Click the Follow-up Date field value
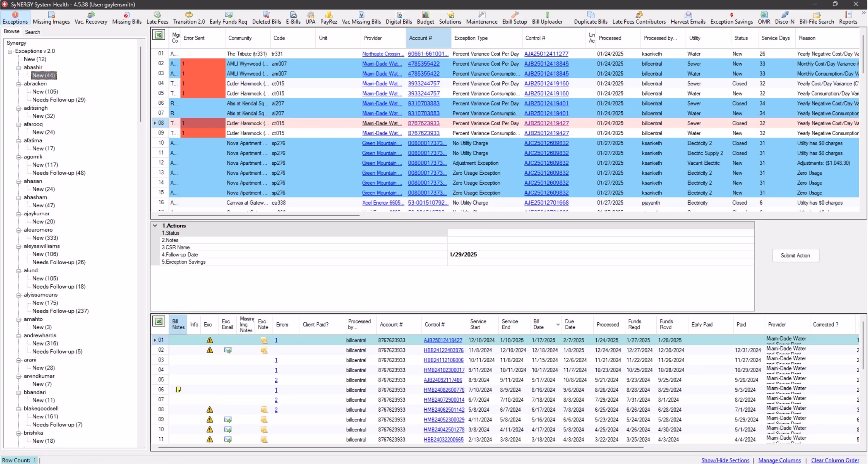Viewport: 868px width, 464px height. [x=463, y=254]
